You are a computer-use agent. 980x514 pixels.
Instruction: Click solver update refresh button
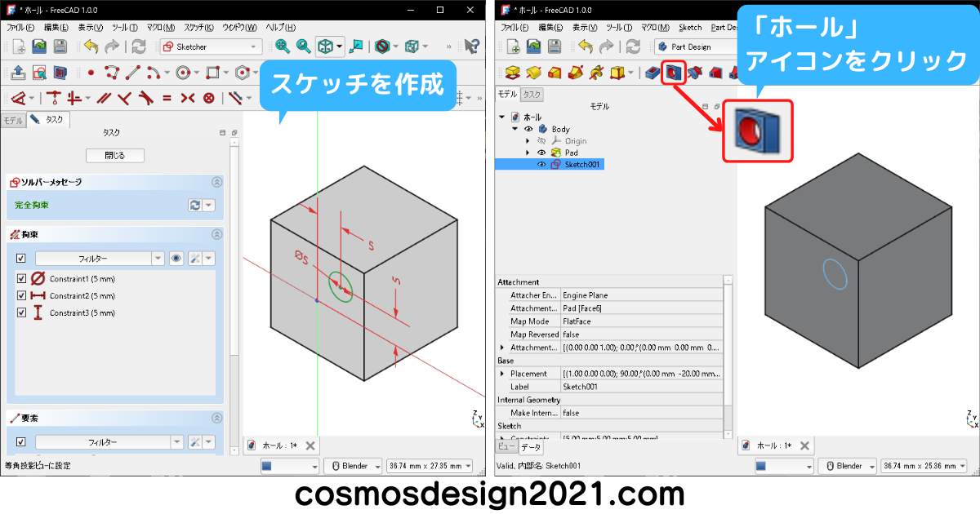coord(194,206)
